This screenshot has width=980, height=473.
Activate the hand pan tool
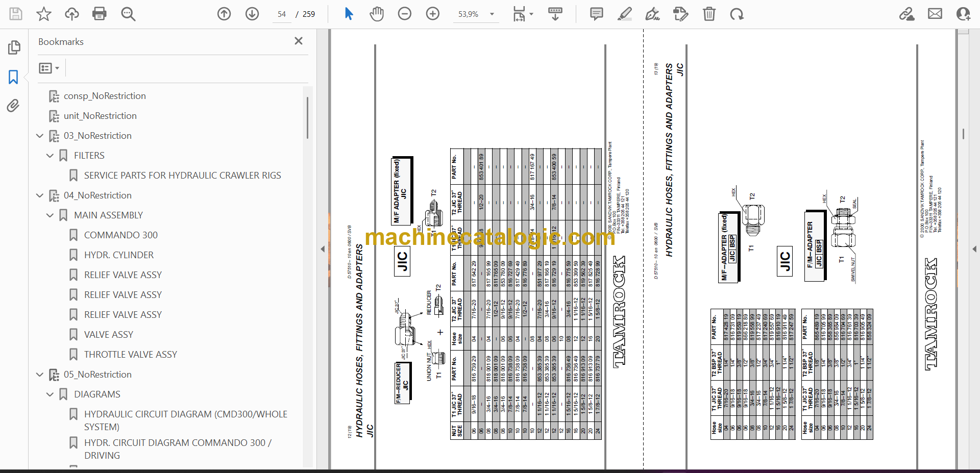pos(377,14)
